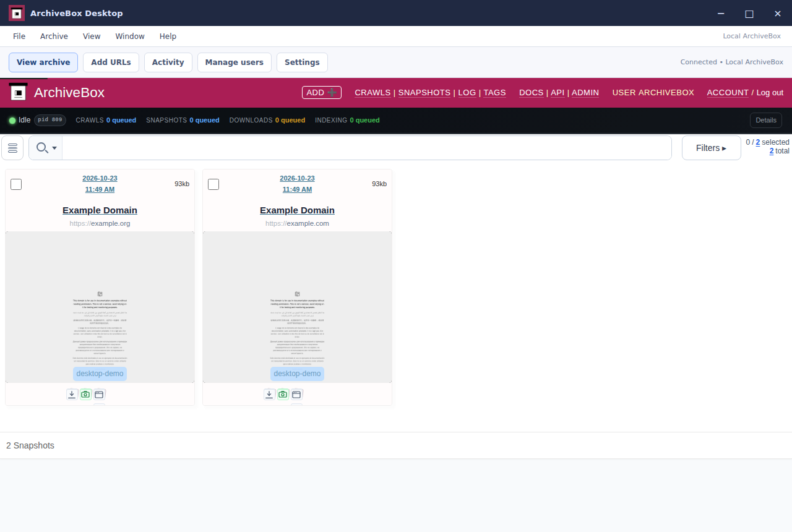Image resolution: width=792 pixels, height=532 pixels.
Task: Select the example.com snapshot checkbox
Action: tap(213, 184)
